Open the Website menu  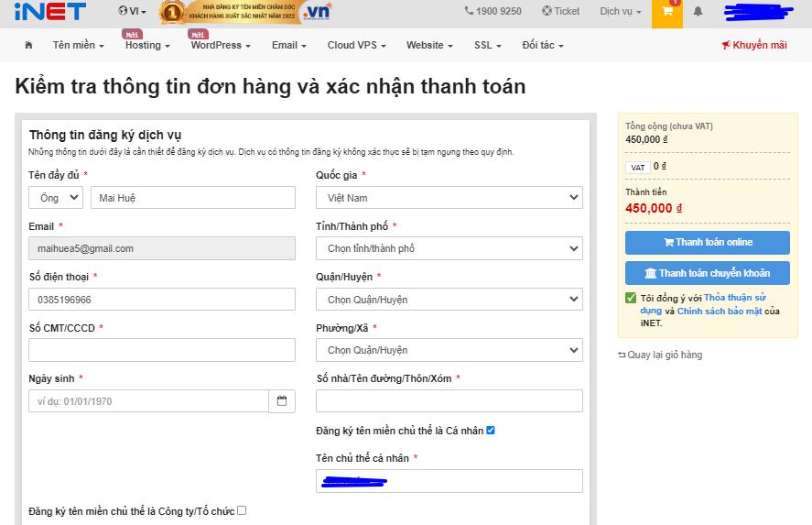pos(429,45)
